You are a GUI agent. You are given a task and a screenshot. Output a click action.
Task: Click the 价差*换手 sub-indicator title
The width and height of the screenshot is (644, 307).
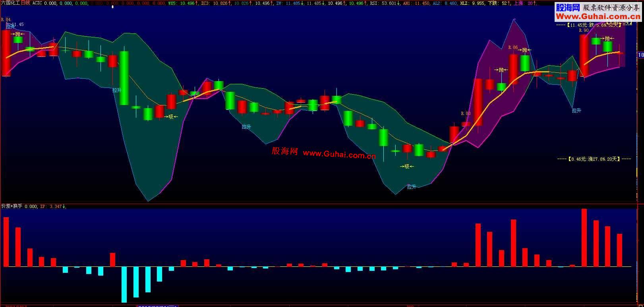click(12, 206)
